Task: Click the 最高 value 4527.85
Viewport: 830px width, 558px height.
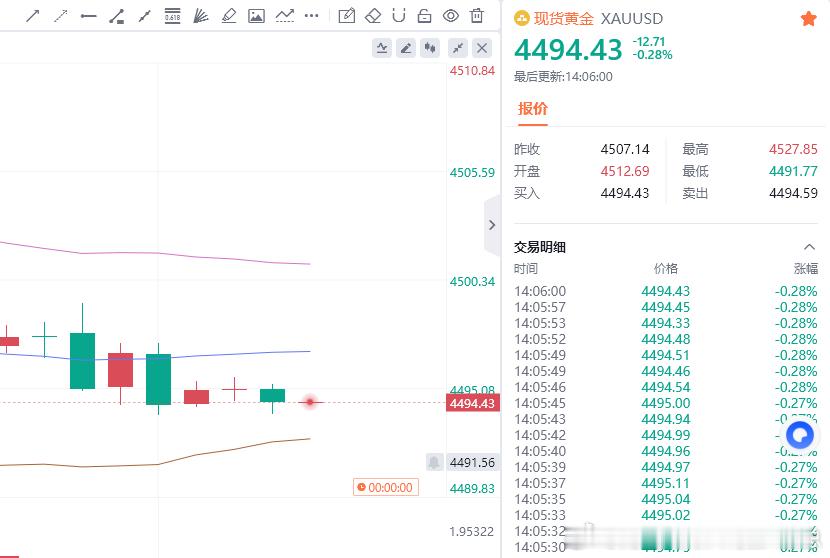Action: [793, 149]
